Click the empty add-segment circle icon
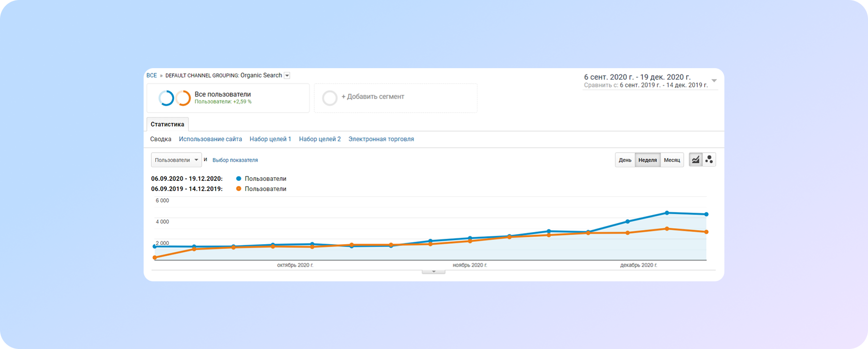868x349 pixels. 330,98
